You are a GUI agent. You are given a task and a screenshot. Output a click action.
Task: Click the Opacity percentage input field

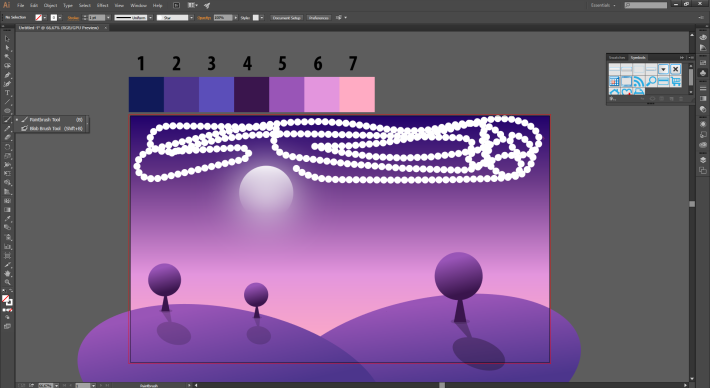pos(223,18)
